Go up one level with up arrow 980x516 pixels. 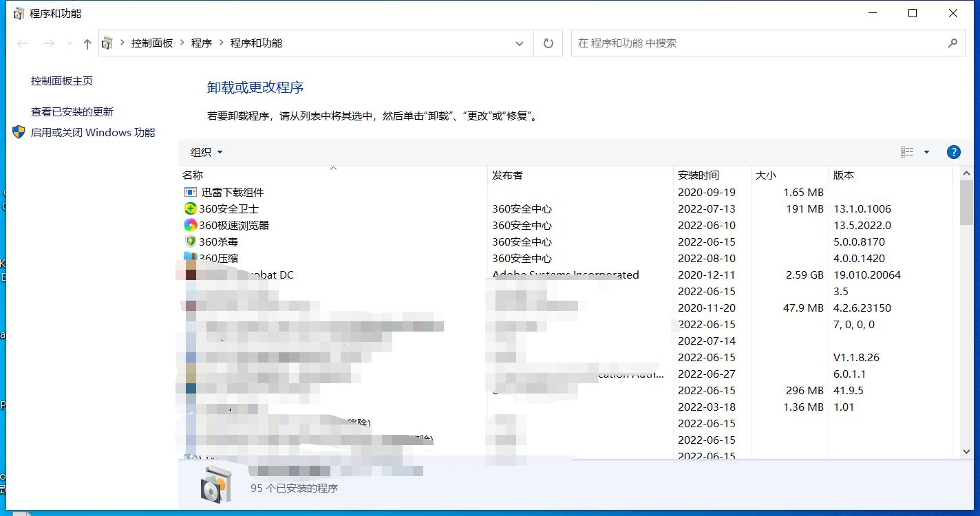coord(87,43)
